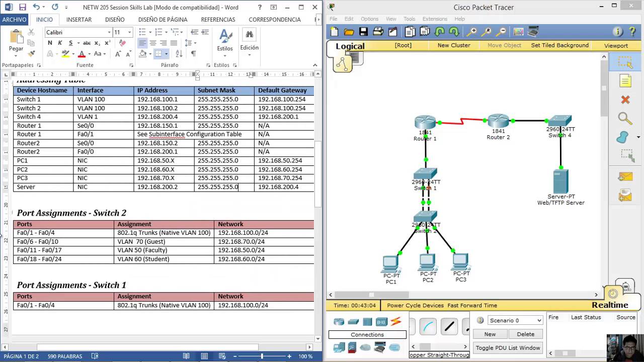Choose the Inspect magnifier tool
Viewport: 644px width, 362px height.
pos(625,118)
